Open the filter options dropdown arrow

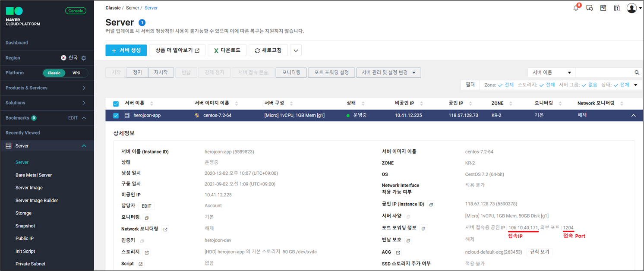pyautogui.click(x=635, y=85)
